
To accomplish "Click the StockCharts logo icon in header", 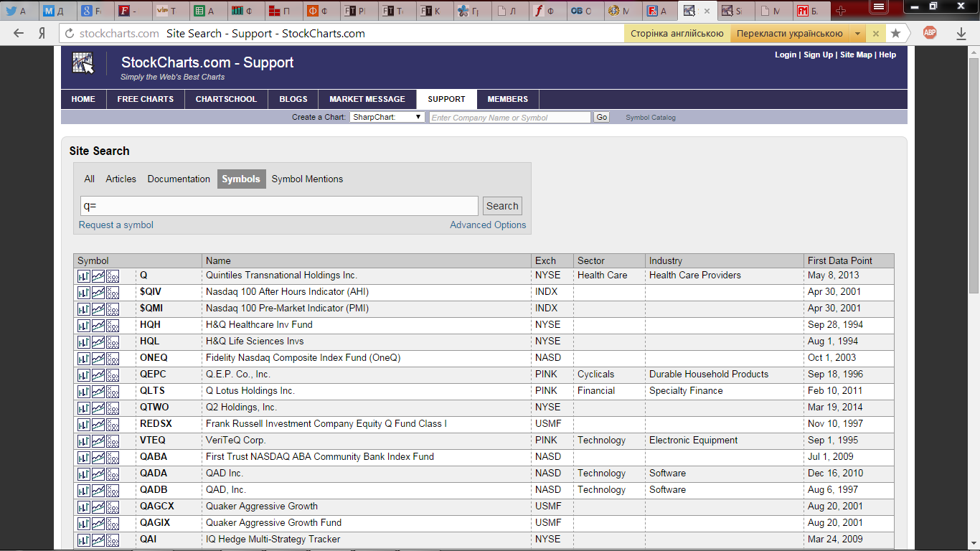I will tap(83, 63).
